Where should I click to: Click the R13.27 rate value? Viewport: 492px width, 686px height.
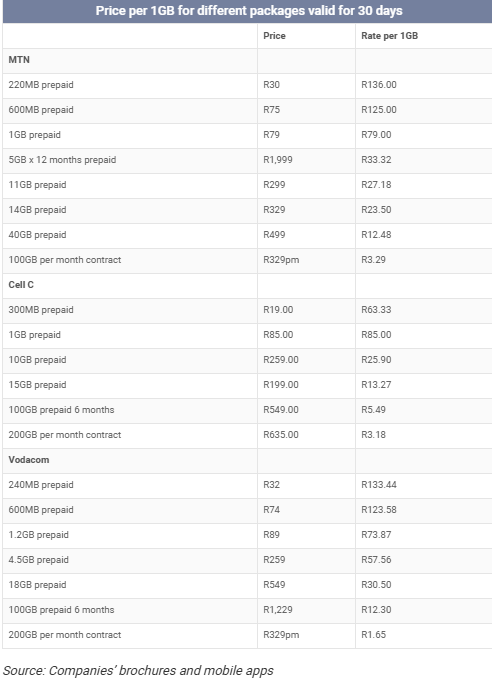click(376, 385)
